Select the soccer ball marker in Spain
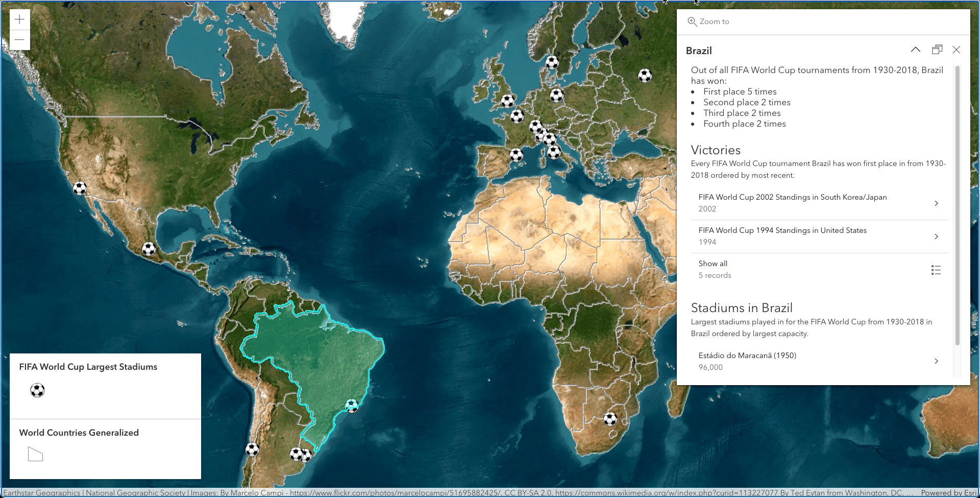 point(516,154)
